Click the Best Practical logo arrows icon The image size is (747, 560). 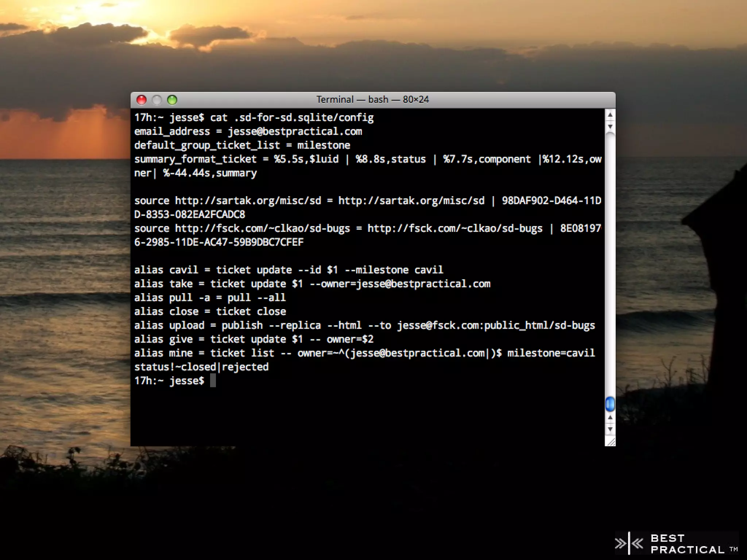(630, 544)
